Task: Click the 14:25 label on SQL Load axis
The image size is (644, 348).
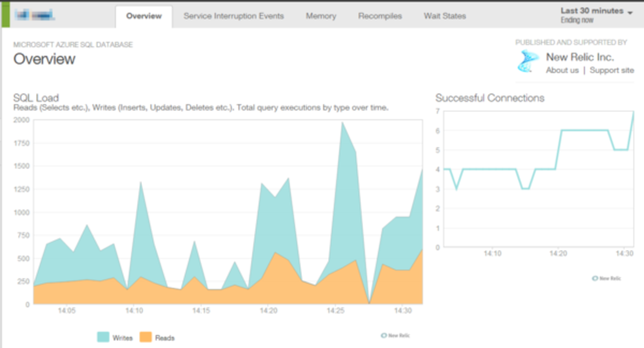Action: [x=336, y=311]
